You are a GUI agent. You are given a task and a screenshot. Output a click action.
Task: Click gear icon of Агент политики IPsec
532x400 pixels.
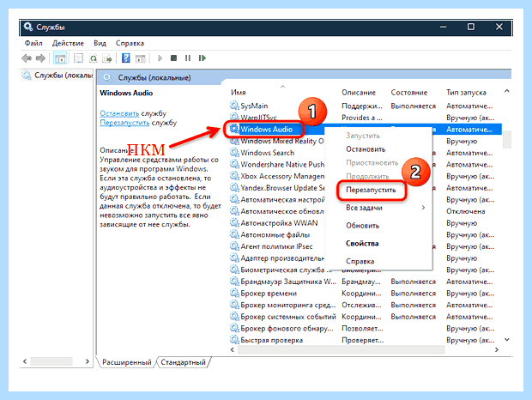(x=234, y=246)
